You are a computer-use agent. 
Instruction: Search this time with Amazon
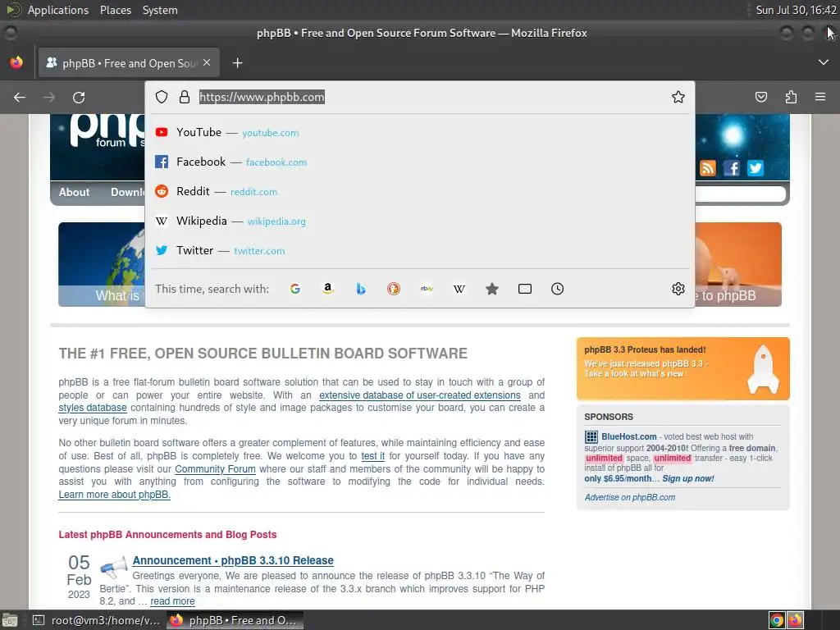(x=328, y=289)
